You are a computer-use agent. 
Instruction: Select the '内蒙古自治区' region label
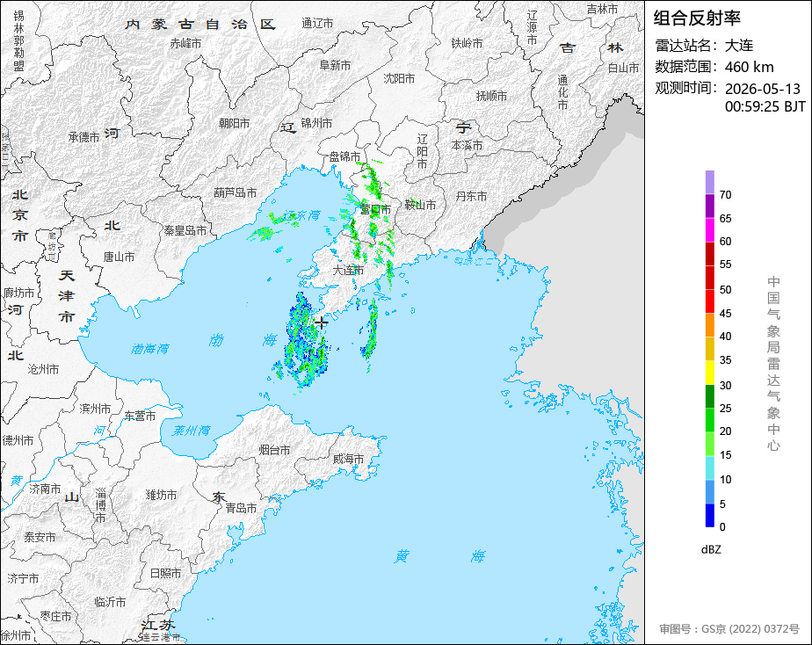pyautogui.click(x=200, y=25)
